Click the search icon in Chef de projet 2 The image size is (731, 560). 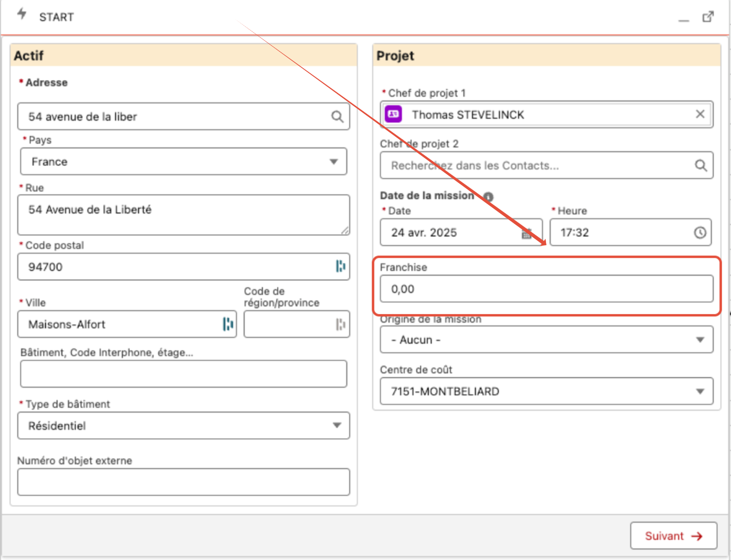coord(701,165)
